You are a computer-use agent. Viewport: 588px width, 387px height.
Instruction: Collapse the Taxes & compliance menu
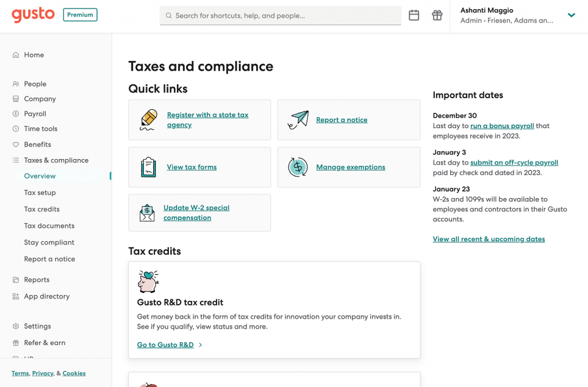point(56,161)
